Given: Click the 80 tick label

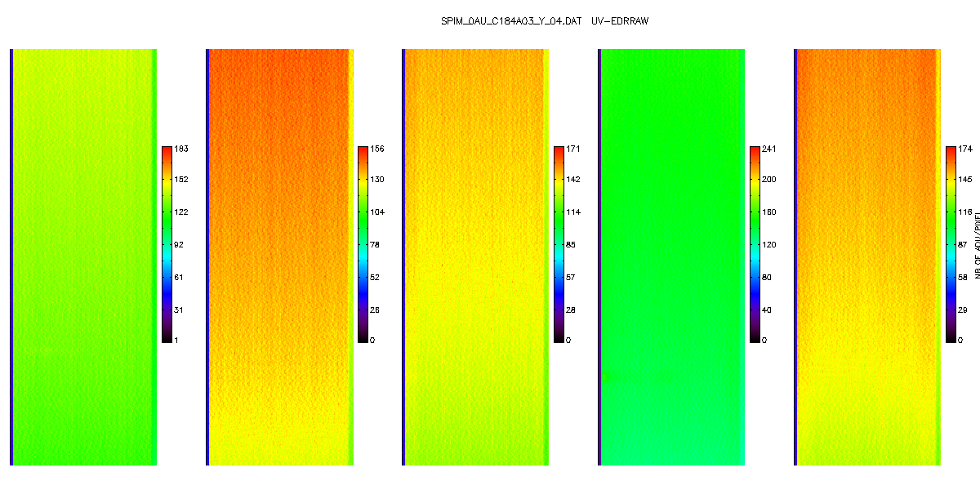Looking at the screenshot, I should (768, 278).
